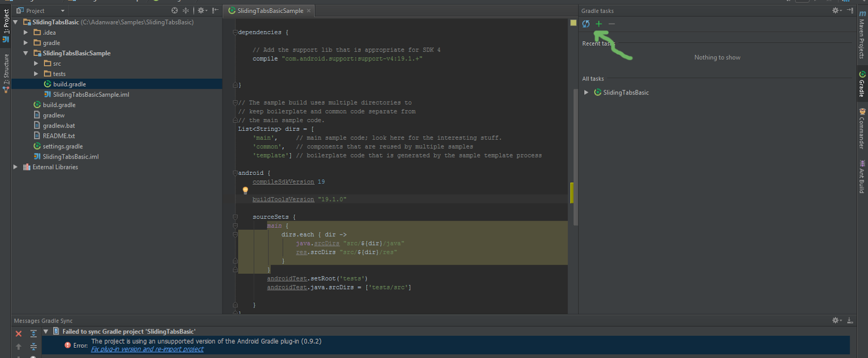The width and height of the screenshot is (868, 358).
Task: Click the 'Failed to sync Gradle project' message
Action: click(x=129, y=331)
